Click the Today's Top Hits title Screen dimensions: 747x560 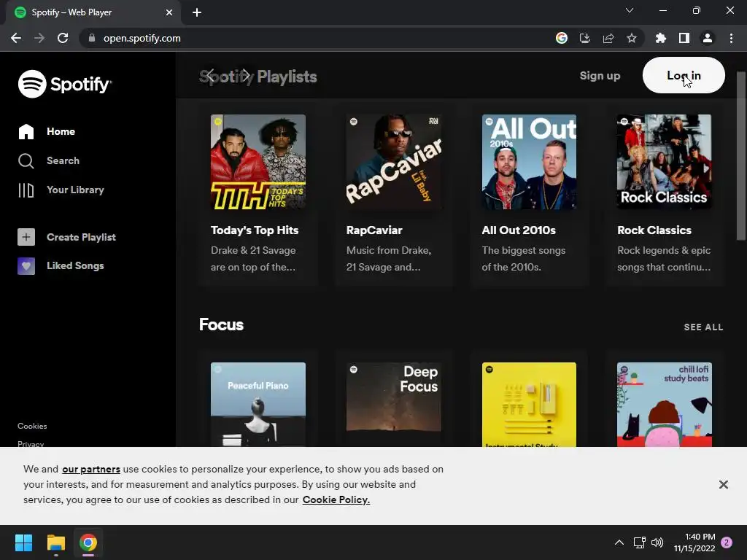tap(255, 230)
